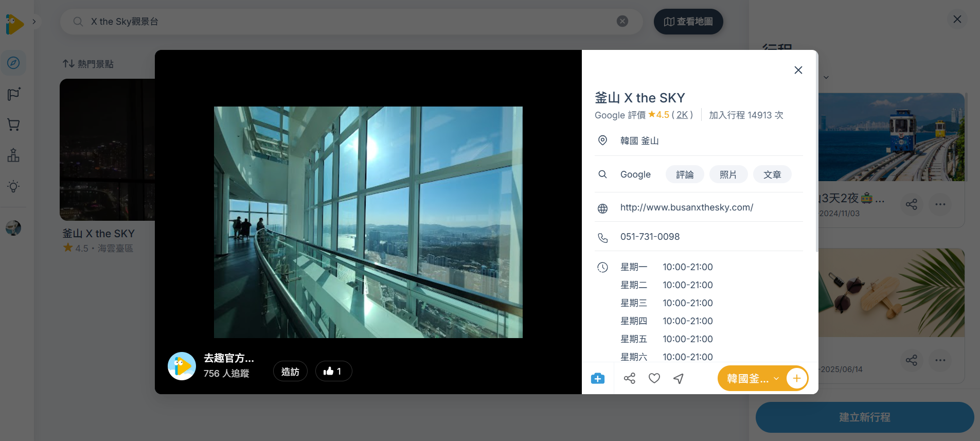
Task: Click the 星期五 10:00-21:00 hours row
Action: click(x=667, y=339)
